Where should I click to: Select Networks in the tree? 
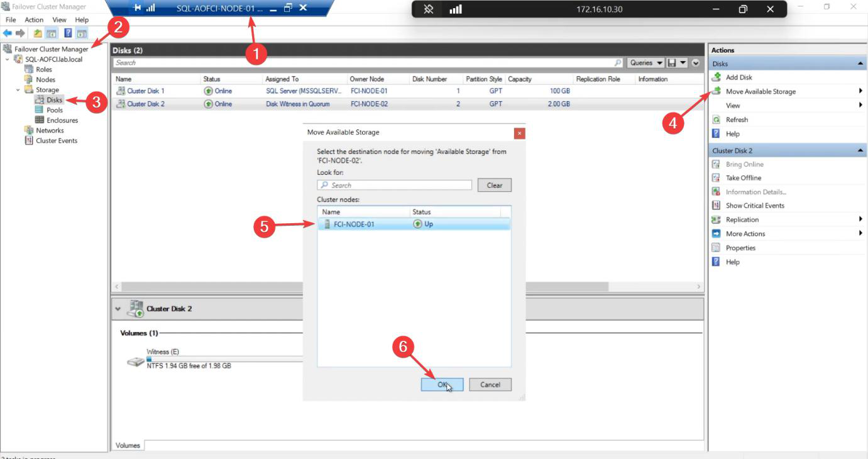tap(50, 130)
